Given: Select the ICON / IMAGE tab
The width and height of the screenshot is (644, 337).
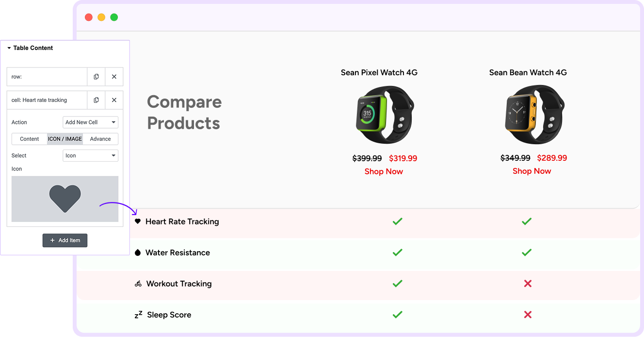Looking at the screenshot, I should point(65,139).
